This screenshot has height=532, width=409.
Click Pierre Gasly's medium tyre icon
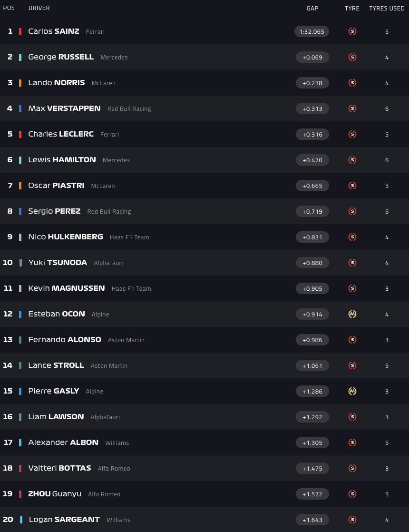pyautogui.click(x=352, y=391)
